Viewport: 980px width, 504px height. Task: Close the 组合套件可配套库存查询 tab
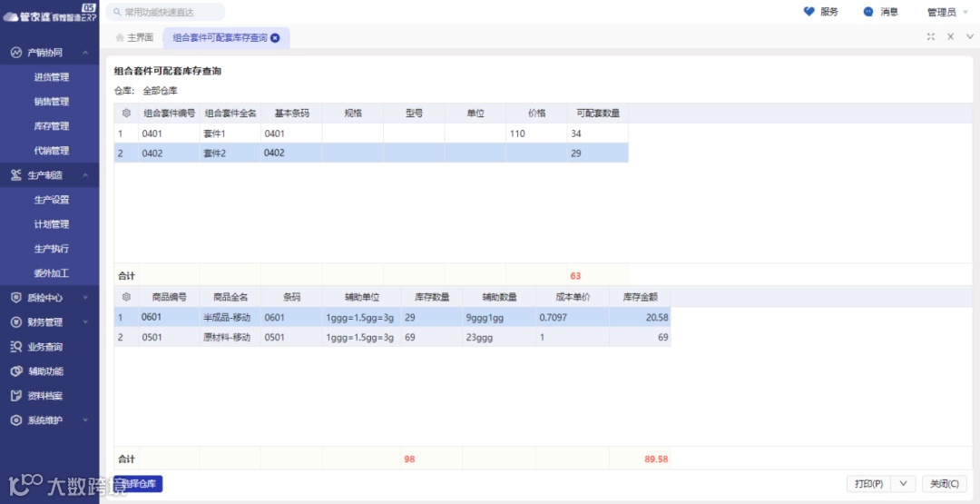[275, 37]
